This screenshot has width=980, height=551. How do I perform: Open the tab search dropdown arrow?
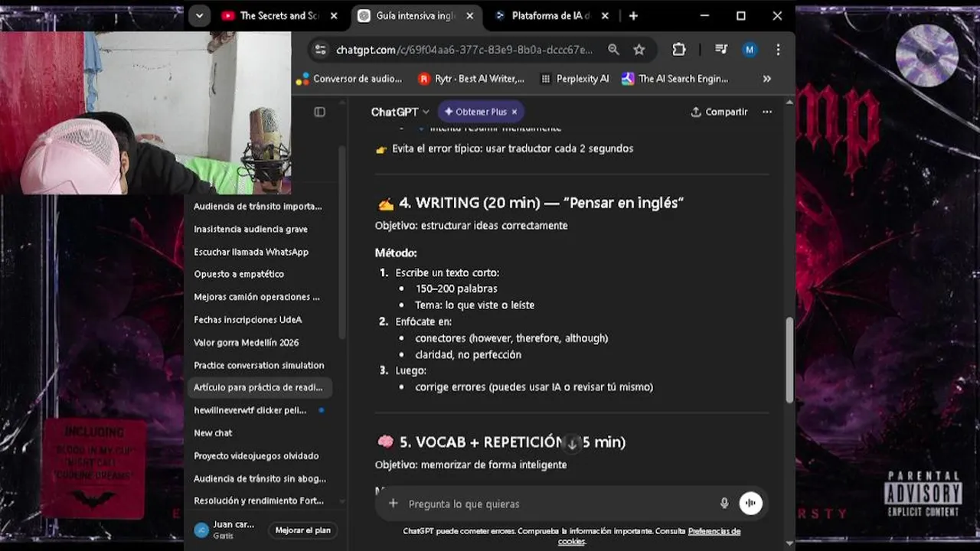coord(199,15)
